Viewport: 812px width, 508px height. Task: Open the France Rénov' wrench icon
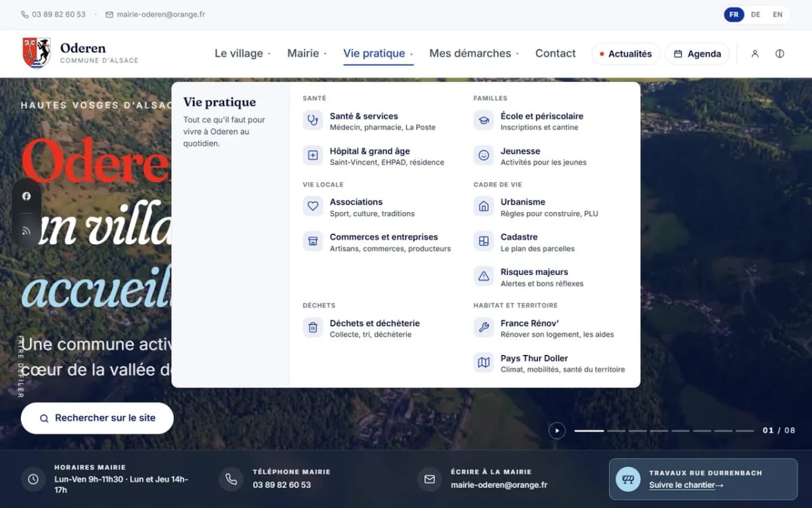[x=484, y=328]
